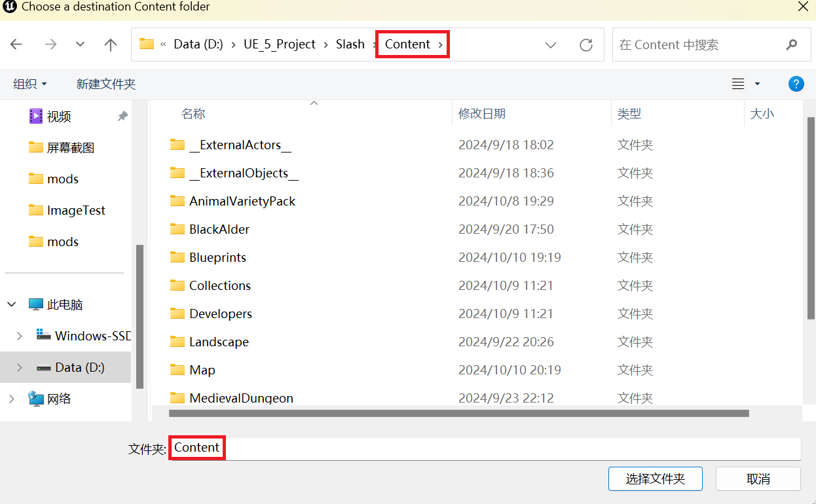The image size is (816, 504).
Task: Change the view layout icon
Action: click(x=738, y=84)
